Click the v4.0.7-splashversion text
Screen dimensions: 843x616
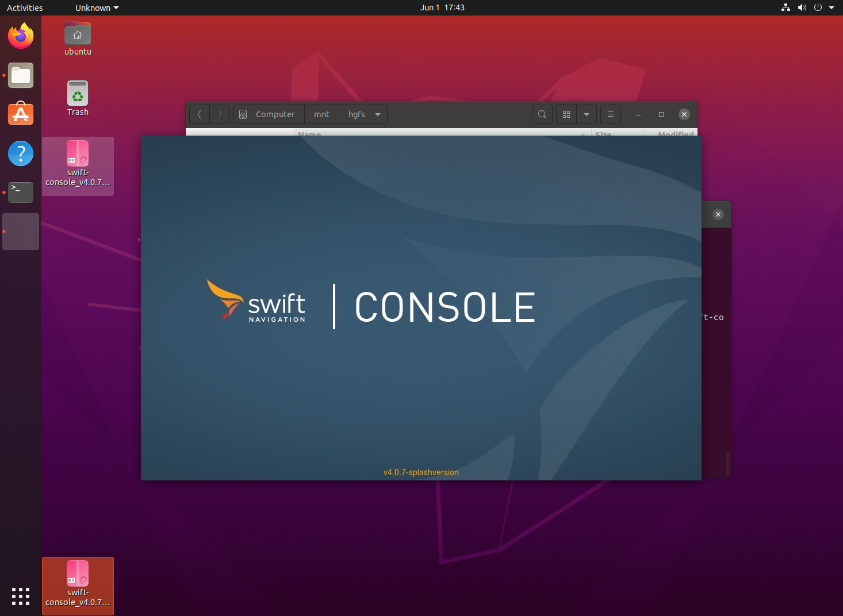pos(421,472)
